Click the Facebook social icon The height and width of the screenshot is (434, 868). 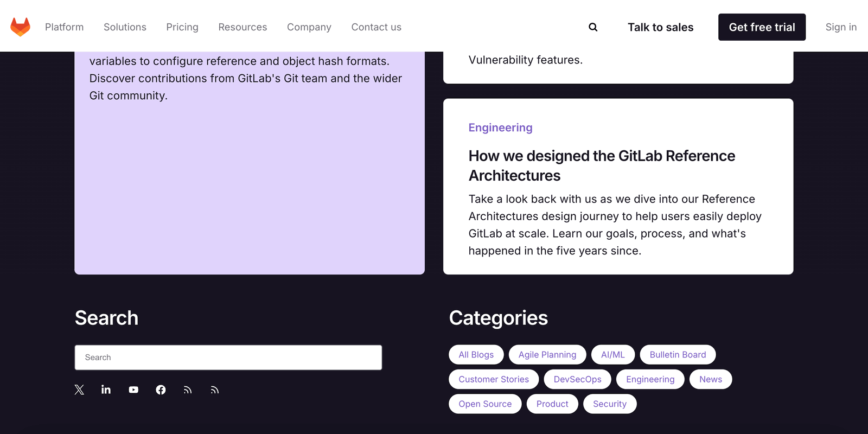tap(161, 390)
